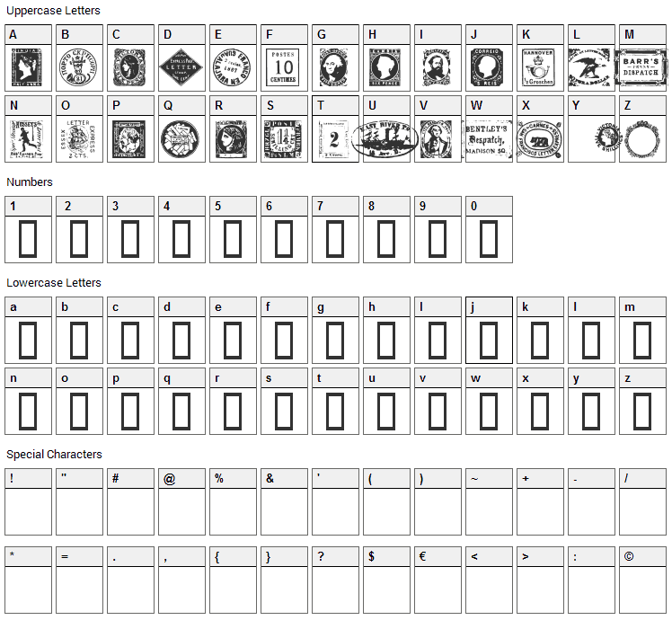Click the numeral 2 stamp under T

[x=333, y=139]
